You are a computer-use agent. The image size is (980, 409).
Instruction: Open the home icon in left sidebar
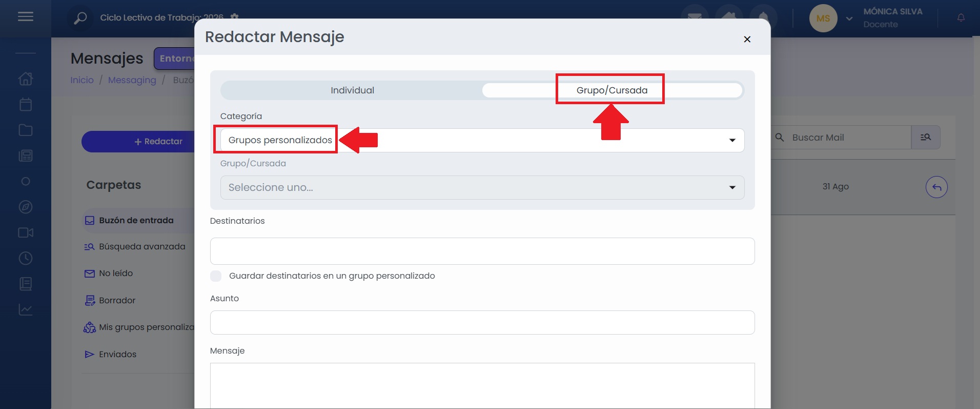click(26, 79)
